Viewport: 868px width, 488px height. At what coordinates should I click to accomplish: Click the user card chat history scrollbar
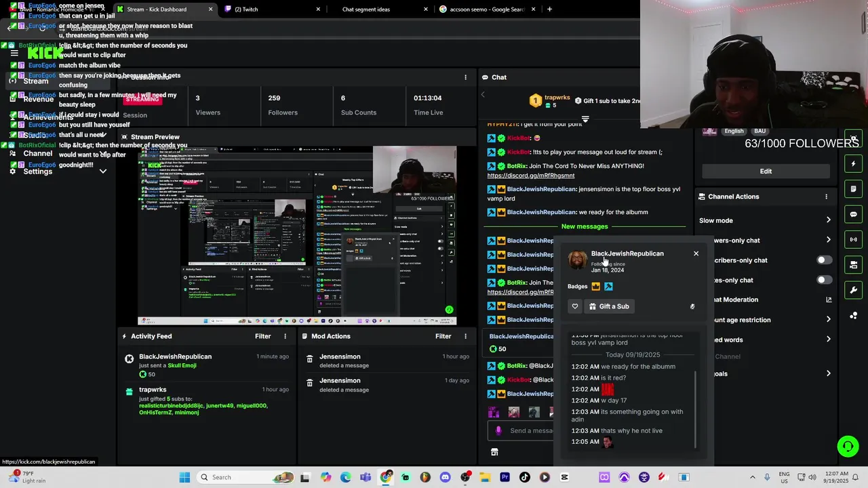(696, 409)
